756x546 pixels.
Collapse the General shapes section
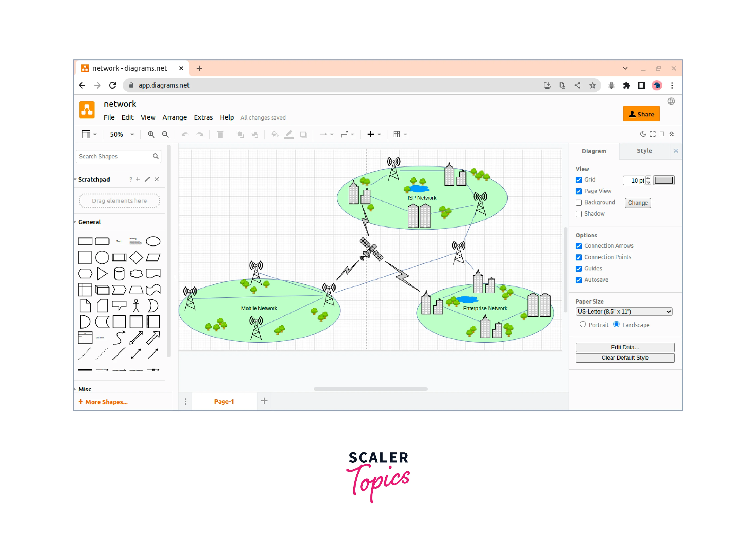pos(89,222)
